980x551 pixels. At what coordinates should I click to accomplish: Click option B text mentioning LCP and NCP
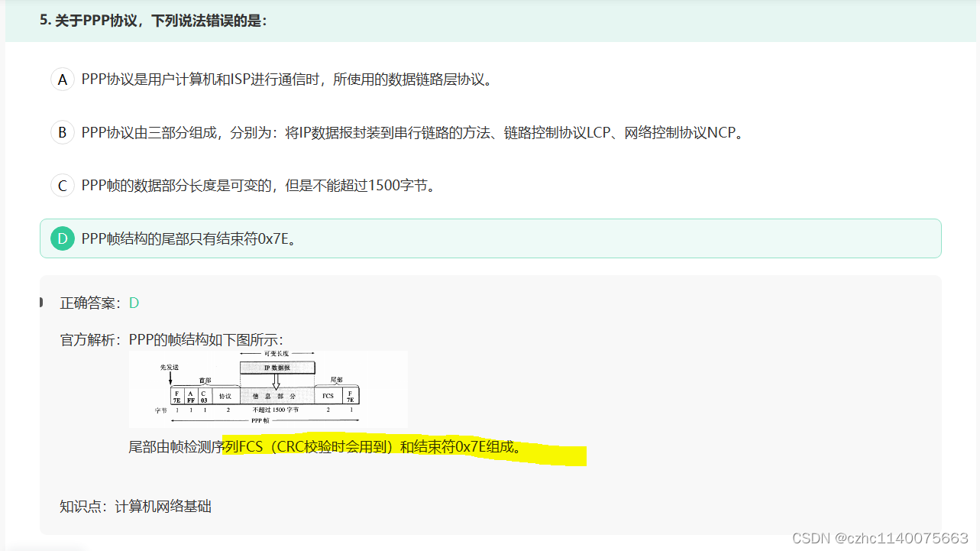[412, 132]
